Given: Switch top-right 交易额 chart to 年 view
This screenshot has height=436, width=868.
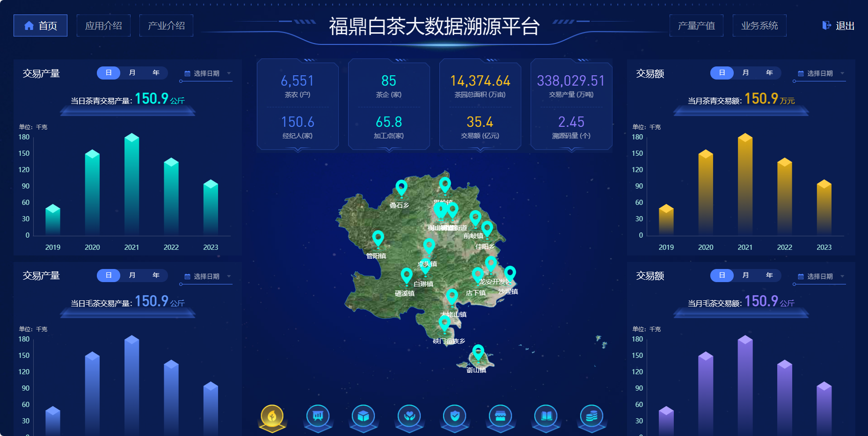Looking at the screenshot, I should pyautogui.click(x=769, y=73).
